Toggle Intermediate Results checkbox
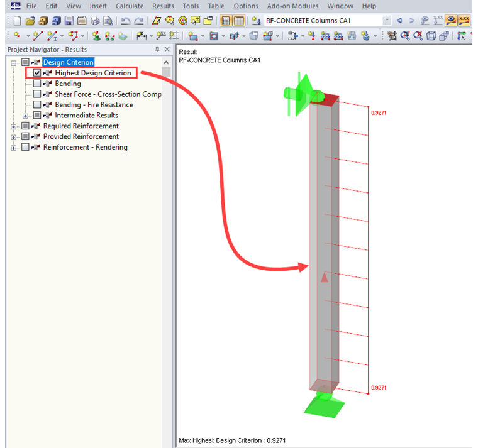This screenshot has height=448, width=478. (37, 115)
